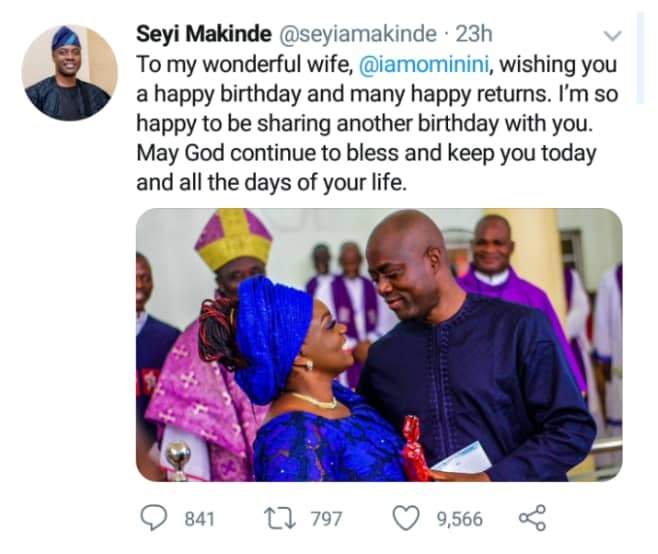Viewport: 658px width, 554px height.
Task: Open Seyi Makinde's profile avatar
Action: click(x=69, y=72)
